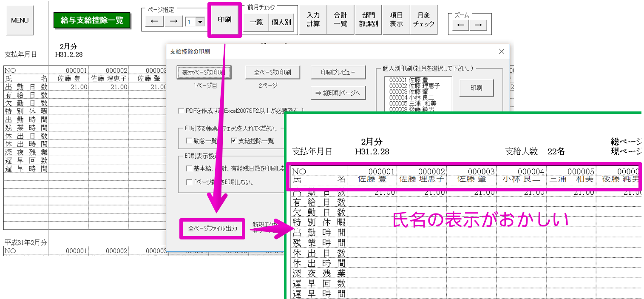Click H31.2.28 date in left sheet
Screen dimensions: 644x299
[x=69, y=54]
